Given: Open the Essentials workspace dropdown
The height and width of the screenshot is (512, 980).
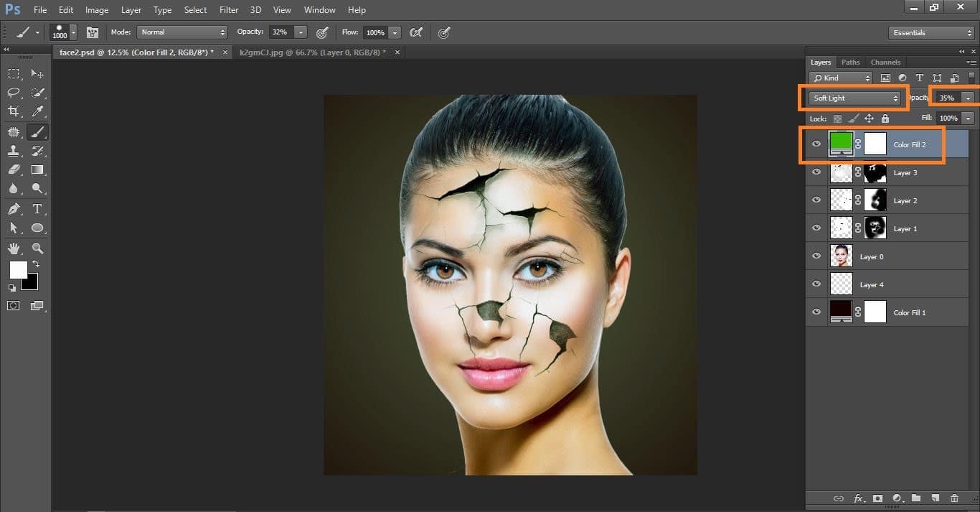Looking at the screenshot, I should coord(930,33).
